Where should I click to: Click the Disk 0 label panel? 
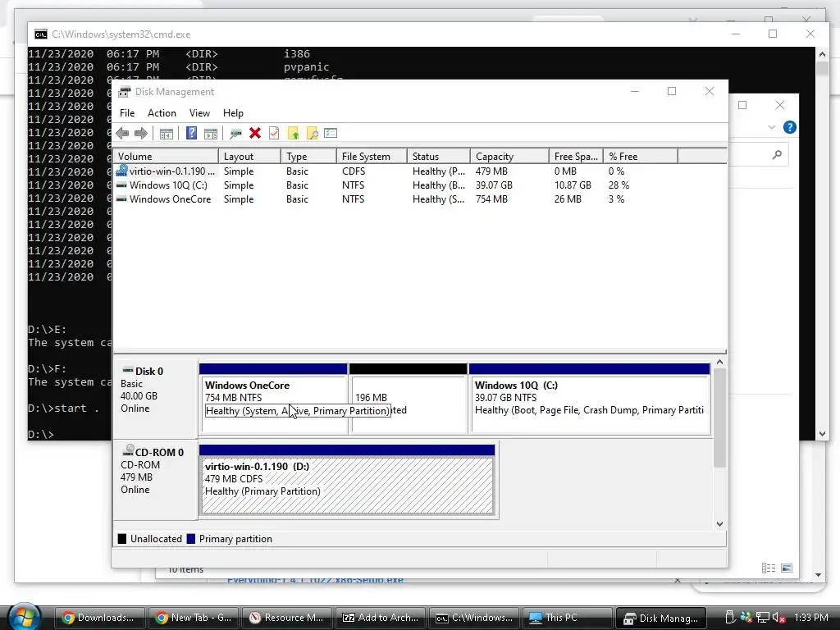point(155,399)
